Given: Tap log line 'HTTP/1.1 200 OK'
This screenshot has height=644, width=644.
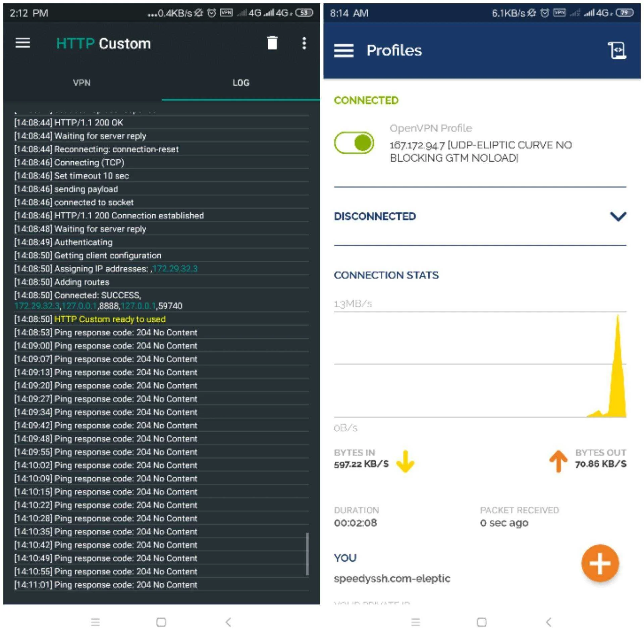Looking at the screenshot, I should [x=68, y=123].
